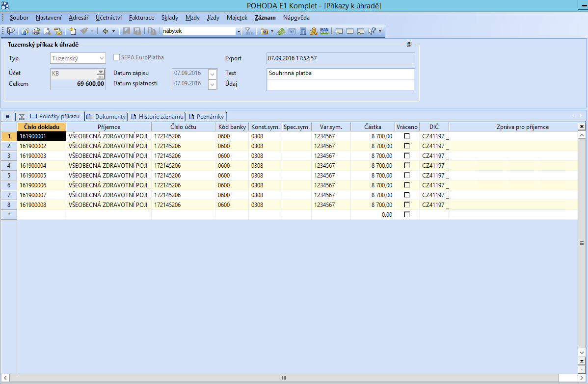The width and height of the screenshot is (588, 384).
Task: Open the Účetnictví menu
Action: click(x=109, y=18)
